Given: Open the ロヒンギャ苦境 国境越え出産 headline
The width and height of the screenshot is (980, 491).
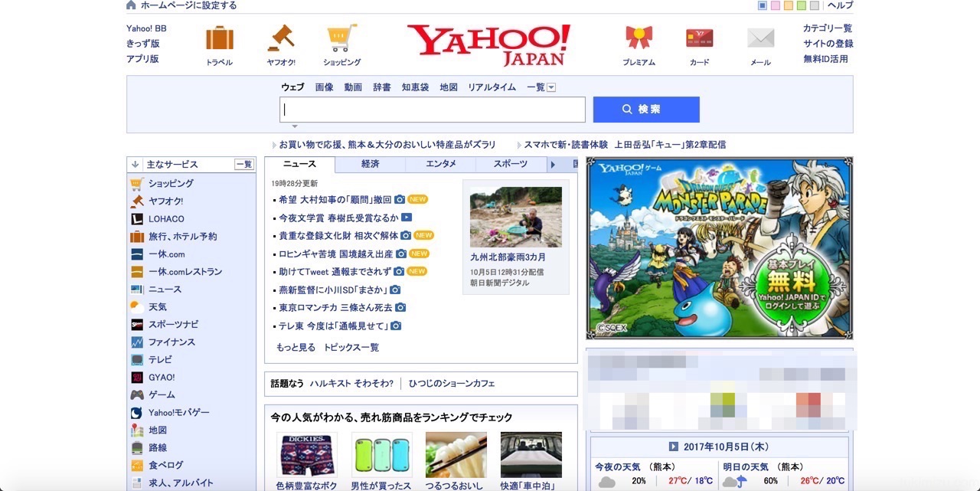Looking at the screenshot, I should coord(336,254).
